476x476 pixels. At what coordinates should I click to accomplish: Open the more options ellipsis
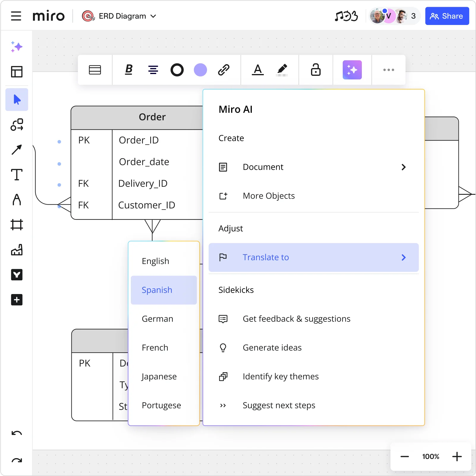pos(389,70)
